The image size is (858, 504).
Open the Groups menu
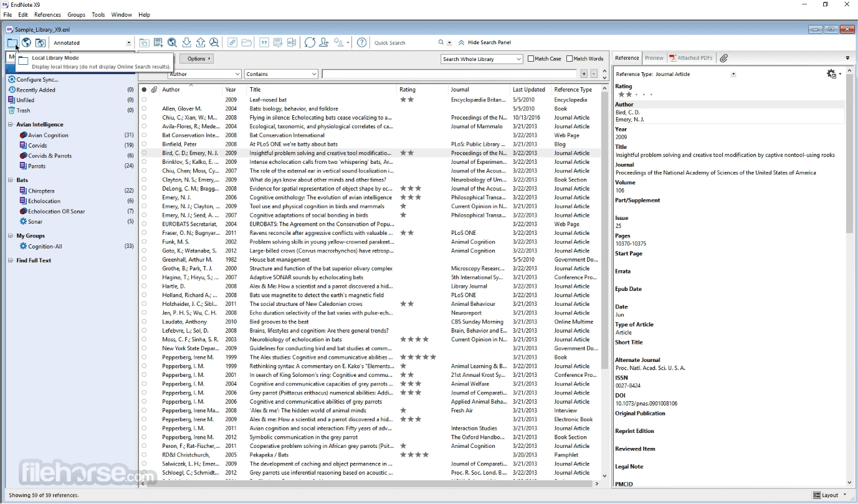point(76,14)
